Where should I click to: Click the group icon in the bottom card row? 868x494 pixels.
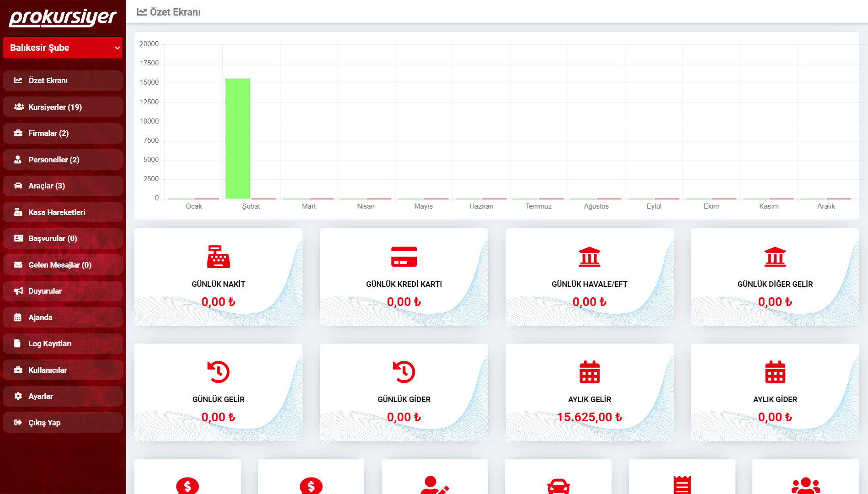tap(806, 485)
